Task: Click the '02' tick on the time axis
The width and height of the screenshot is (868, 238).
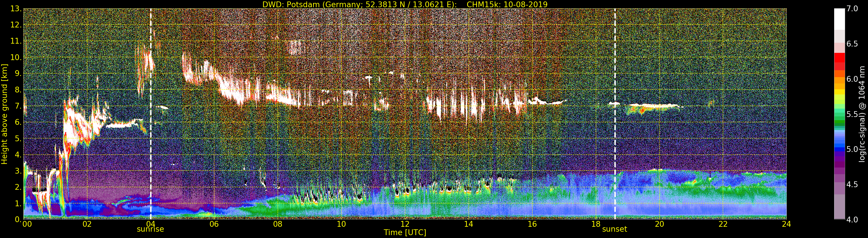Action: point(87,224)
